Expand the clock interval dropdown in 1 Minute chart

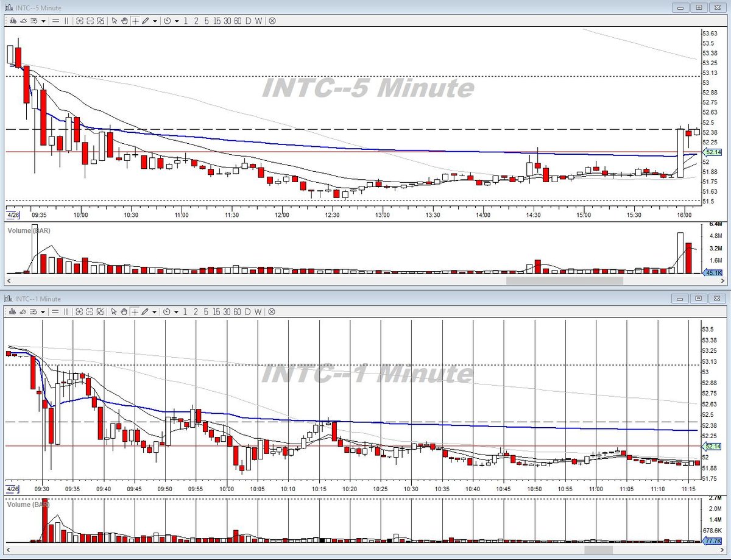(x=177, y=312)
